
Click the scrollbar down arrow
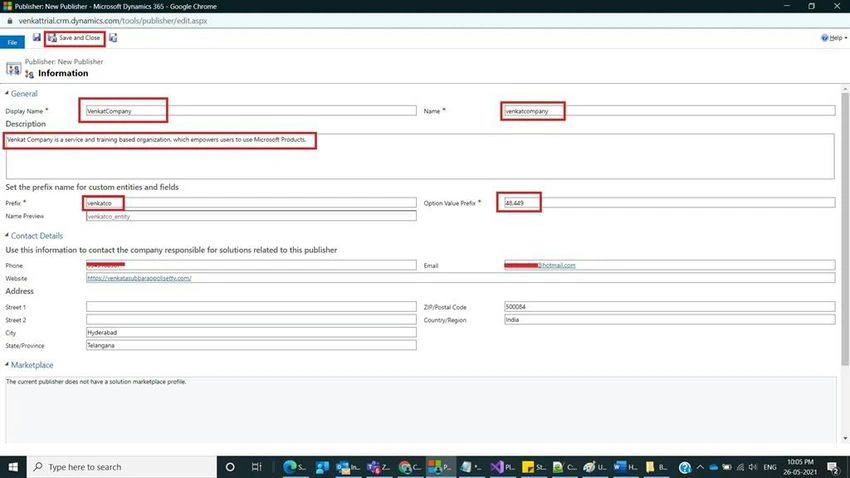pyautogui.click(x=845, y=438)
